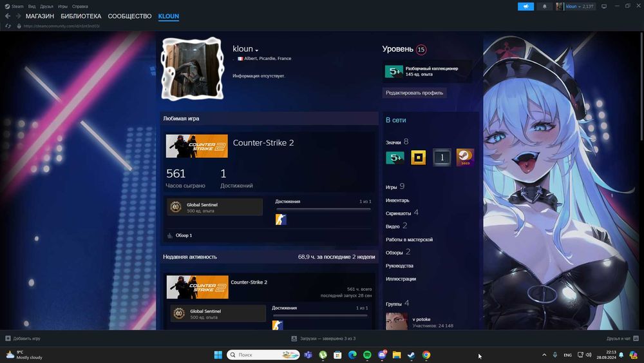Click the Steam logo in title bar
This screenshot has width=644, height=363.
tap(7, 6)
